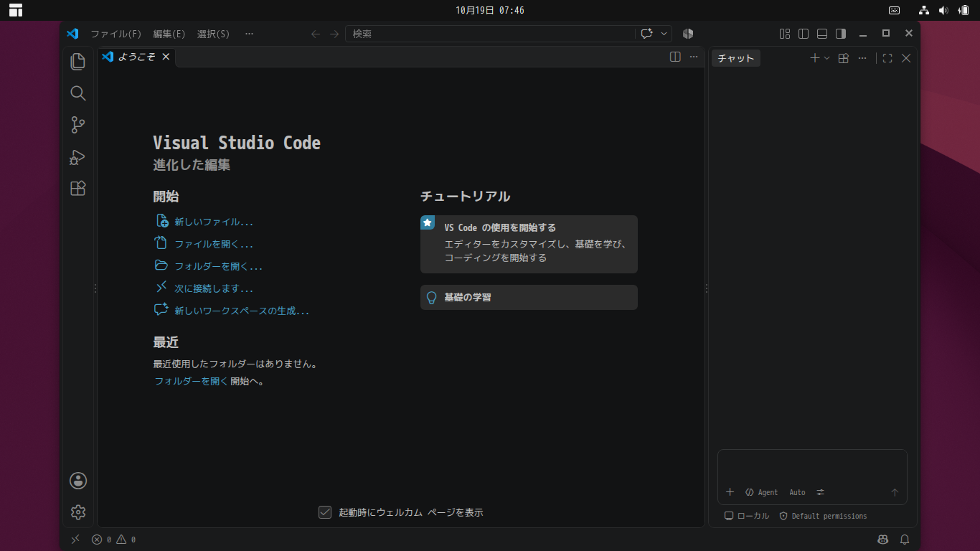980x551 pixels.
Task: Click the send arrow in chat input
Action: click(x=895, y=492)
